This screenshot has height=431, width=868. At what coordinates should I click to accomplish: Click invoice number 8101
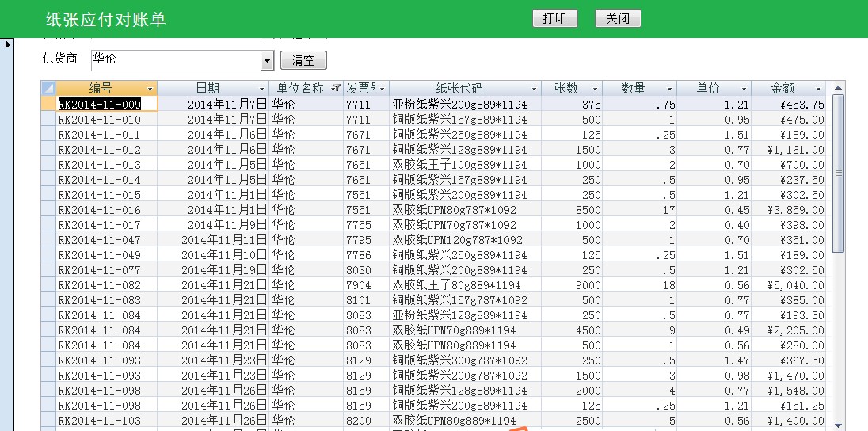pyautogui.click(x=366, y=300)
